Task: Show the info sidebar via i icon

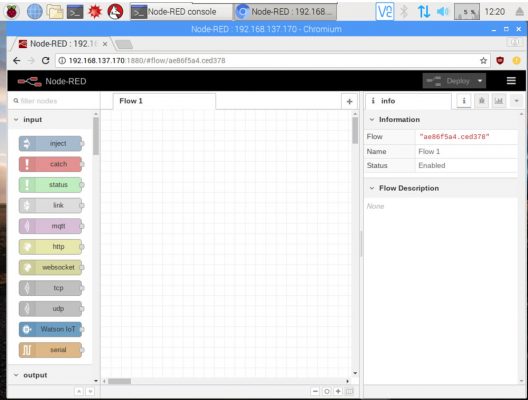Action: 464,101
